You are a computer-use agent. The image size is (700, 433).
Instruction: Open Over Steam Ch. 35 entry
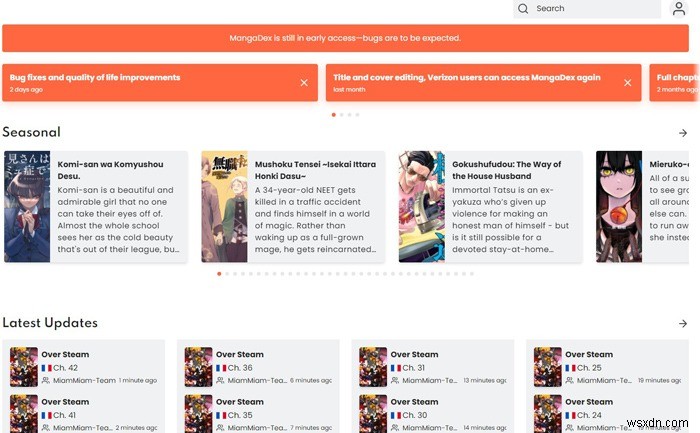click(258, 413)
